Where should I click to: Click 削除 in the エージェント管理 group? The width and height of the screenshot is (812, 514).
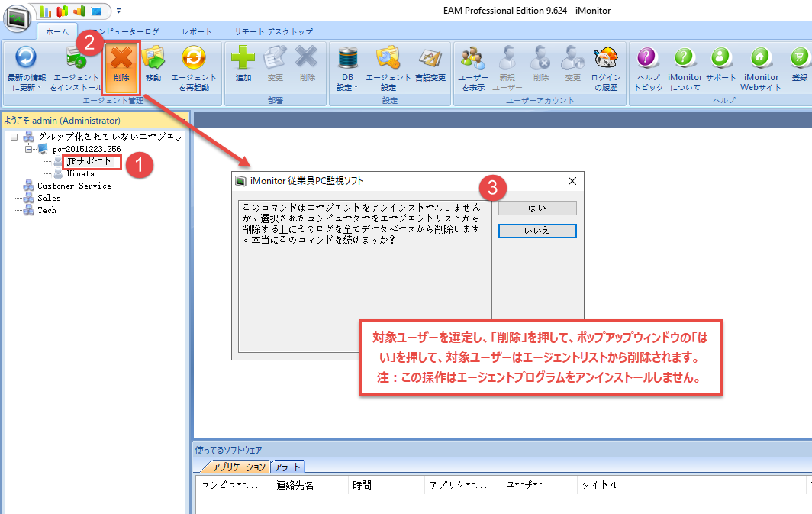[121, 69]
